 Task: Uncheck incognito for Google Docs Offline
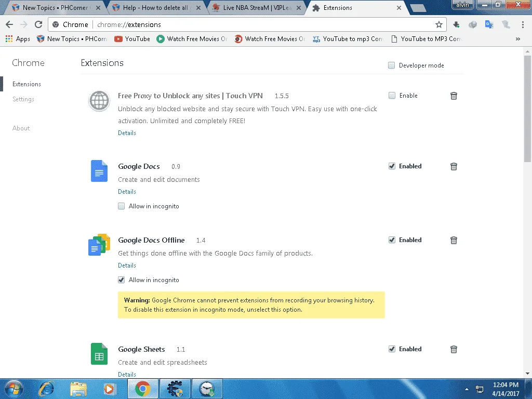point(121,280)
